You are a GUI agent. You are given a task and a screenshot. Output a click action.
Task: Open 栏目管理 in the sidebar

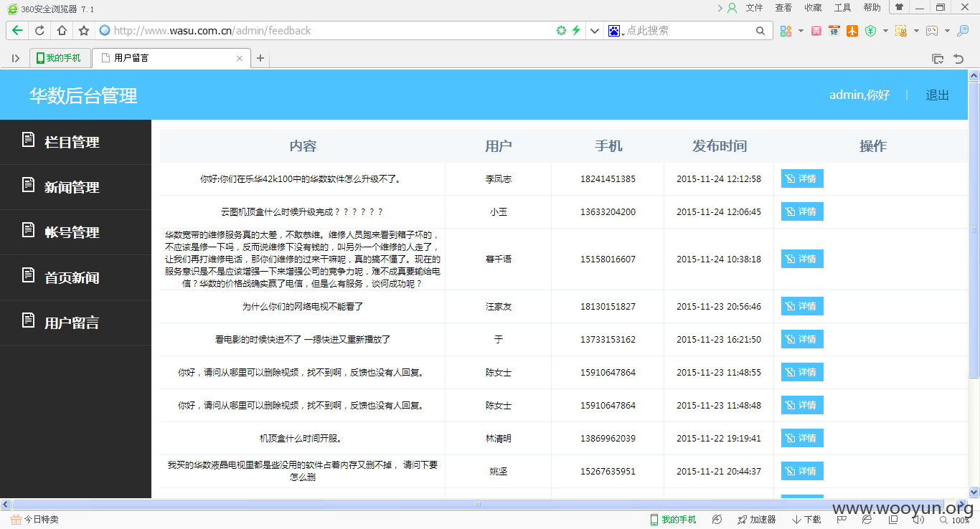pos(75,142)
